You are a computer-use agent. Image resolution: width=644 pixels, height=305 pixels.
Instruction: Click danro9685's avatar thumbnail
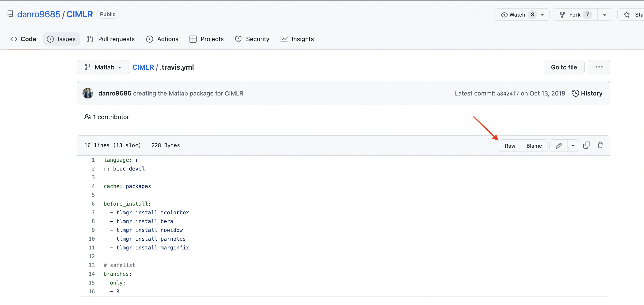(x=88, y=93)
